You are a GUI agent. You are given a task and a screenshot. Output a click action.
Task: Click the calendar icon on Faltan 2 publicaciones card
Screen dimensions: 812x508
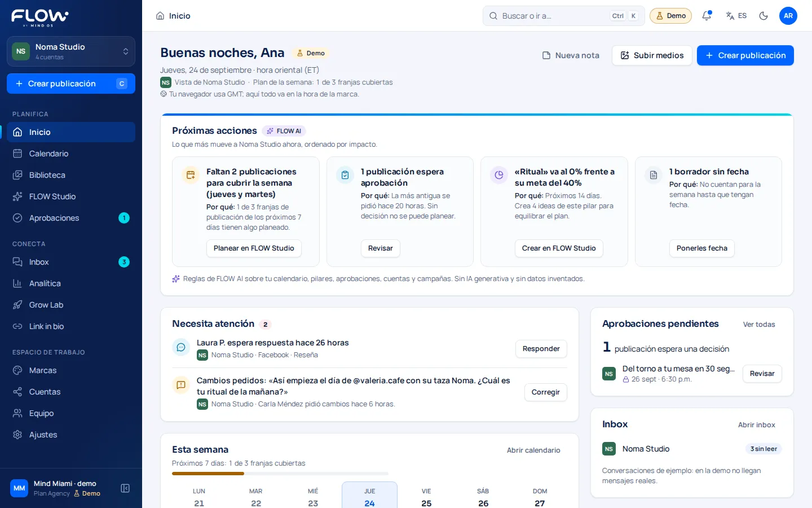tap(191, 175)
